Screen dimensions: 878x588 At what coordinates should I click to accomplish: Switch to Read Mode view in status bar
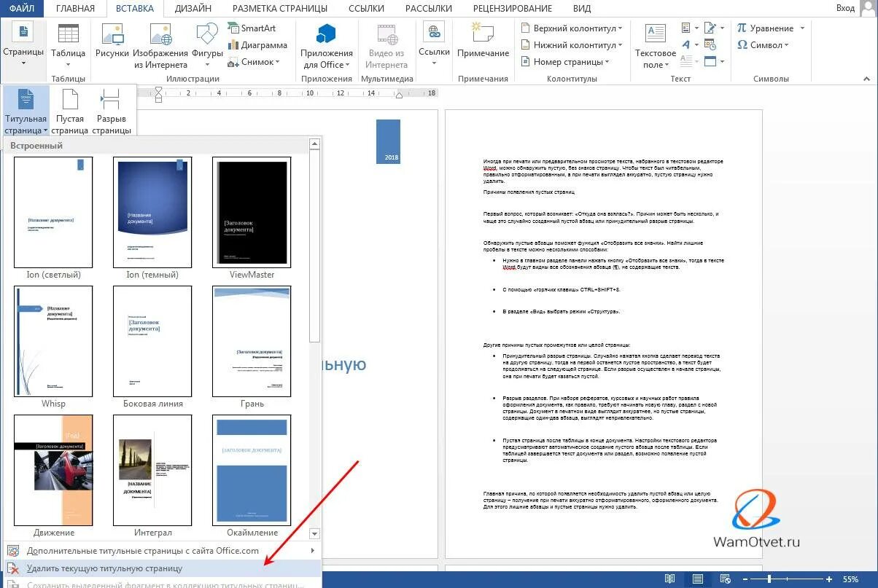669,579
